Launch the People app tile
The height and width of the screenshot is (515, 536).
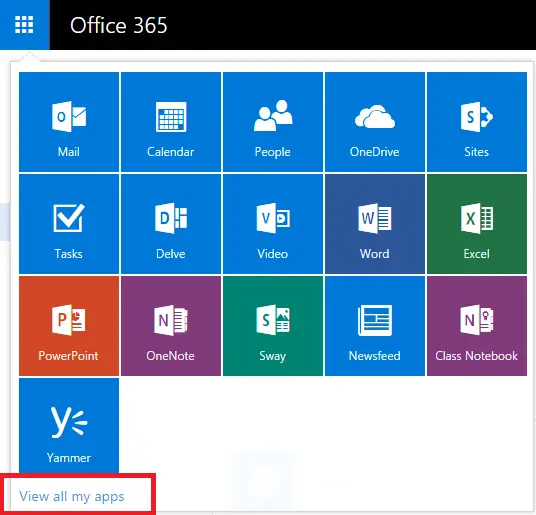pos(273,122)
